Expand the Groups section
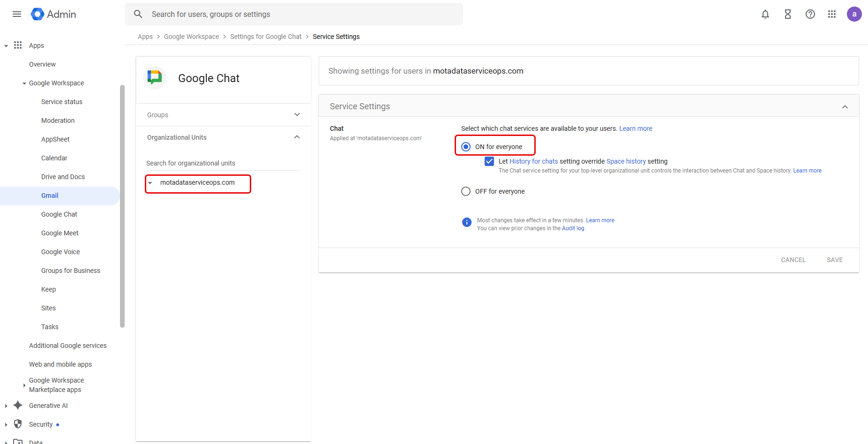The height and width of the screenshot is (444, 868). coord(297,115)
